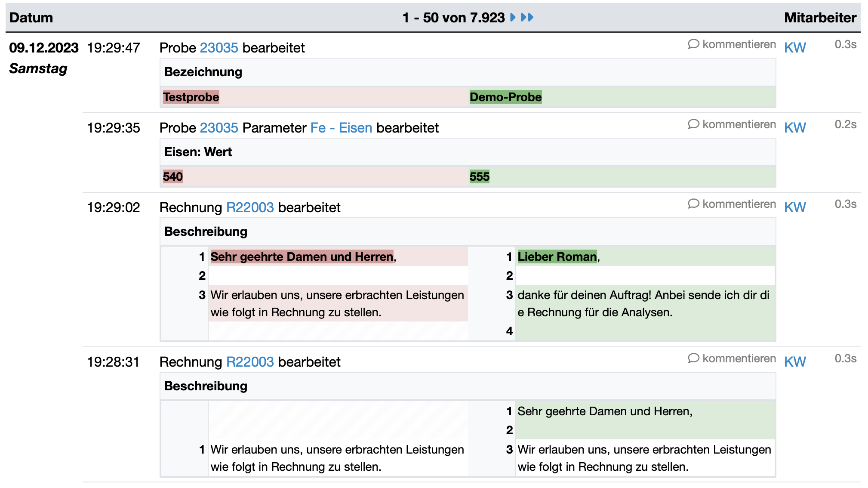The image size is (868, 488).
Task: Open KW employee link for 19:29:35
Action: pos(794,128)
